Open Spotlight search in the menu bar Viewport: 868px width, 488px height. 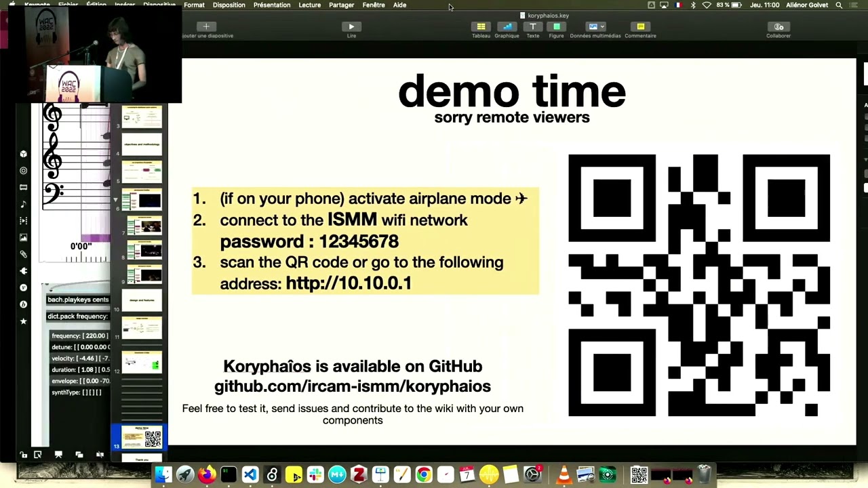click(x=839, y=5)
